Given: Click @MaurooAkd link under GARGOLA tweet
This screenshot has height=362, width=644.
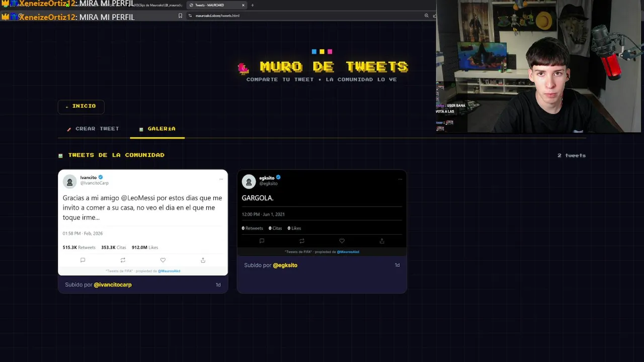Looking at the screenshot, I should pos(348,252).
